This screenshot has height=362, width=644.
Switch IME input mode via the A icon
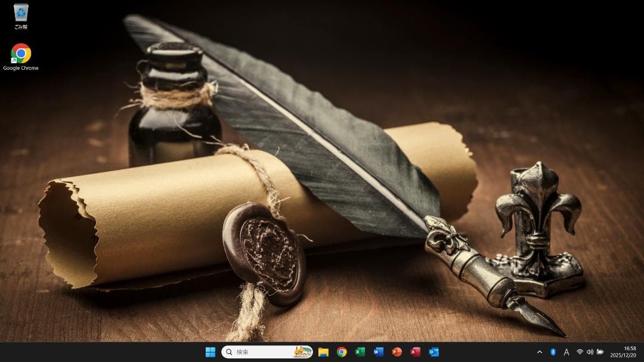pos(566,352)
